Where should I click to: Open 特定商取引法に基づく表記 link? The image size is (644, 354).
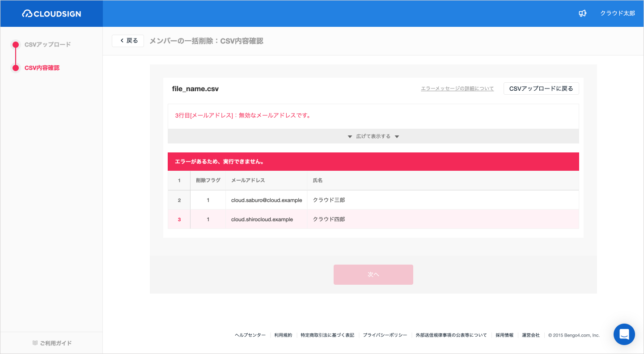(x=327, y=335)
